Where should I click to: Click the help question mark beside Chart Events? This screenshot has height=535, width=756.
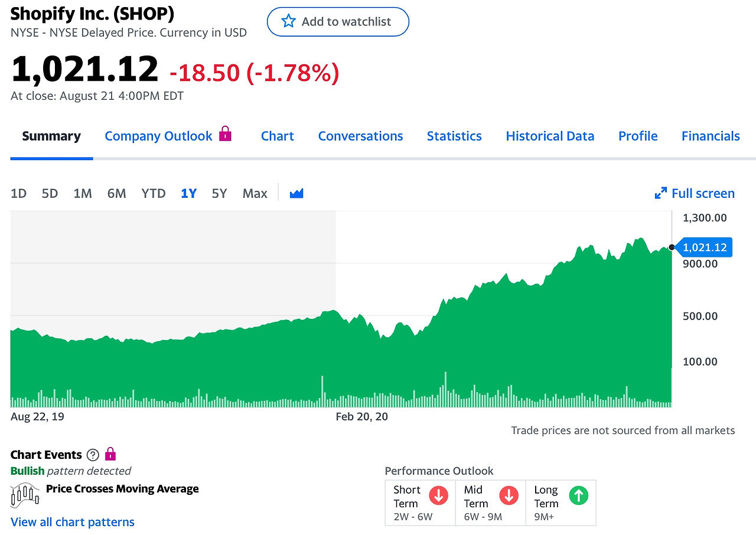[93, 455]
